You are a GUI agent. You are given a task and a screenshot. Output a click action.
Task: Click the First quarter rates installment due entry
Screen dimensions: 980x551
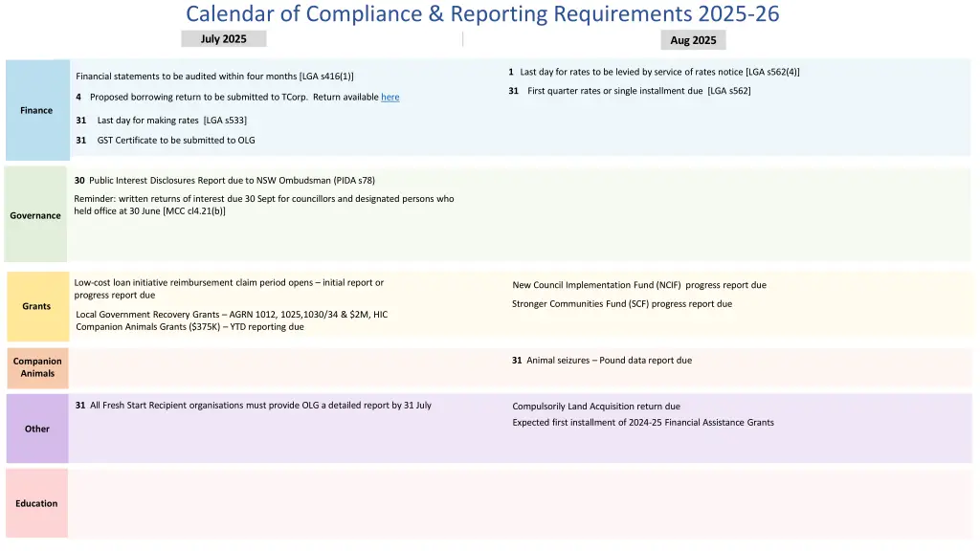click(x=638, y=91)
